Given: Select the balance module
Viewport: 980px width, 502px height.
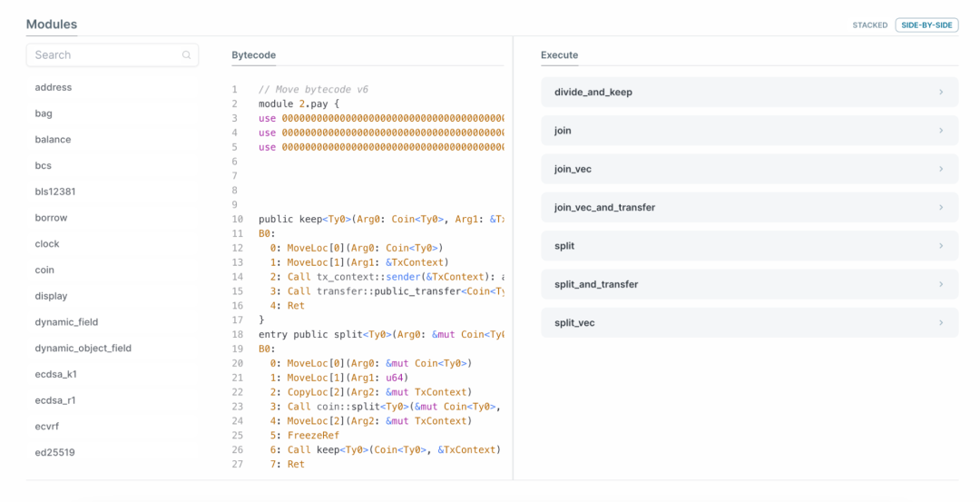Looking at the screenshot, I should 53,140.
